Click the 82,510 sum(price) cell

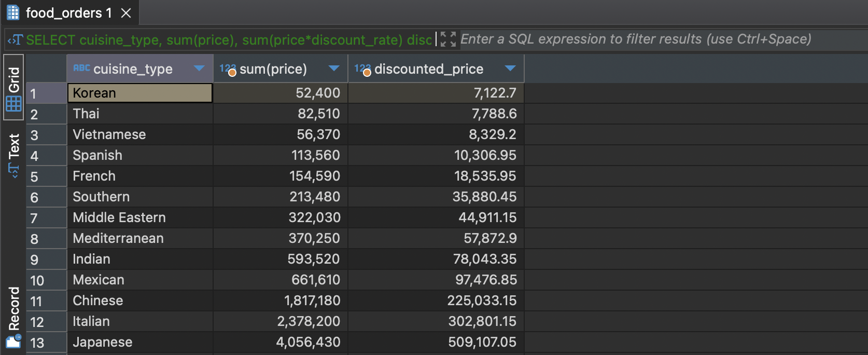point(281,114)
